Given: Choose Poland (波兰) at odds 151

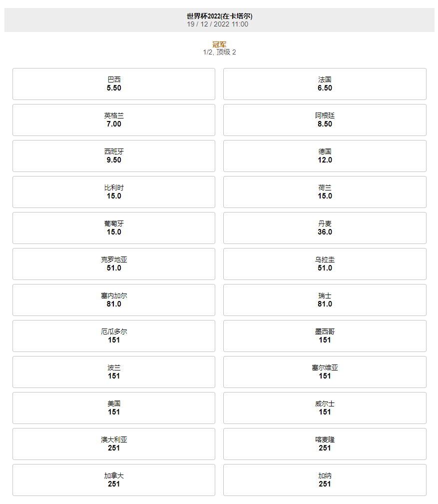Looking at the screenshot, I should click(114, 372).
